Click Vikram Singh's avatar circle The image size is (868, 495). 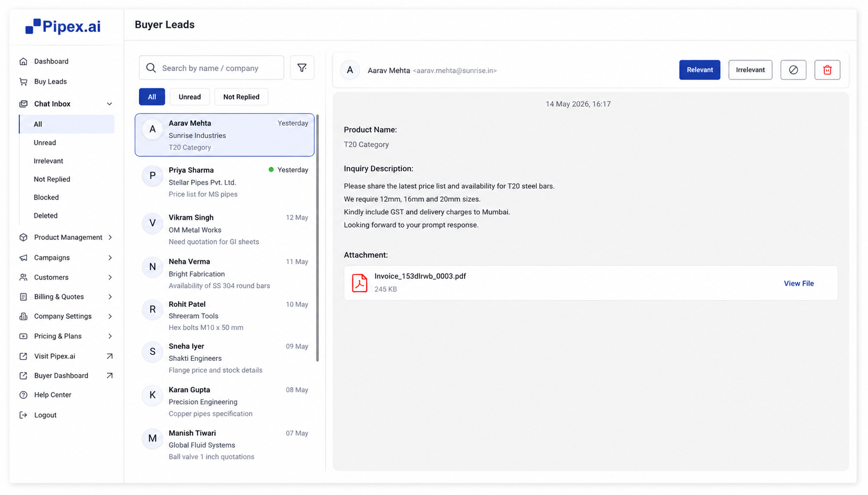pyautogui.click(x=153, y=224)
